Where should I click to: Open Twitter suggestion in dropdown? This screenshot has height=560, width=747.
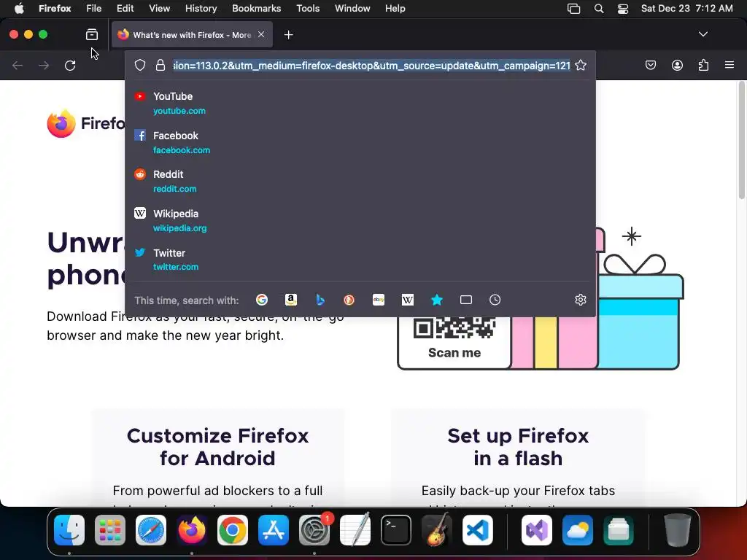pos(360,260)
